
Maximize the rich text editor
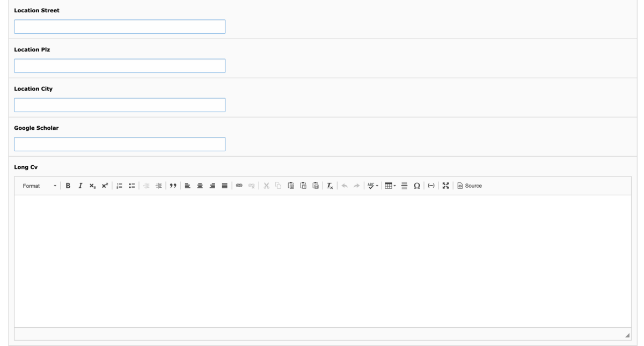(445, 186)
